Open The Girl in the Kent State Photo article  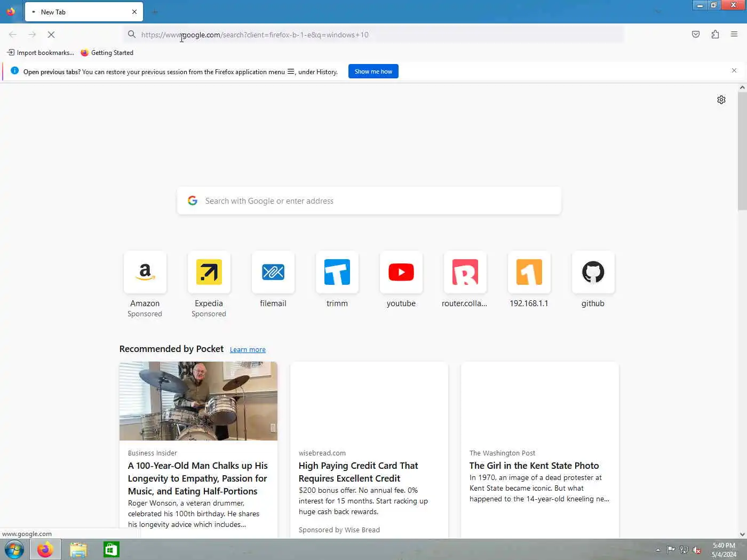pos(540,450)
